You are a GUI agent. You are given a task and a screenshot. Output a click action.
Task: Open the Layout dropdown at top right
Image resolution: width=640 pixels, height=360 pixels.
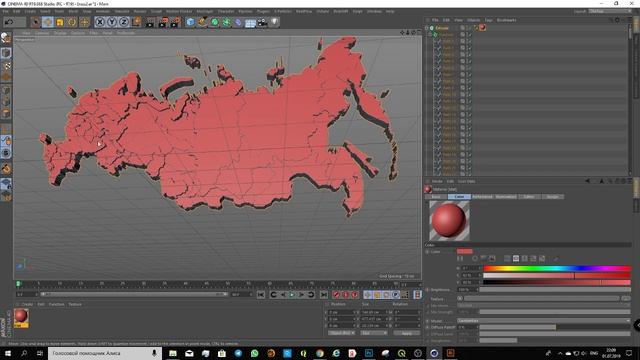tap(610, 11)
